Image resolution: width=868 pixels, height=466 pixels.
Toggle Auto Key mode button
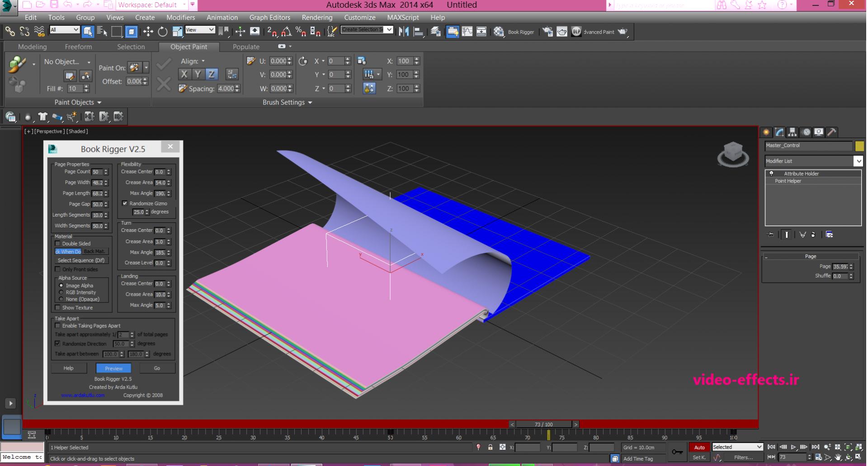pos(699,447)
